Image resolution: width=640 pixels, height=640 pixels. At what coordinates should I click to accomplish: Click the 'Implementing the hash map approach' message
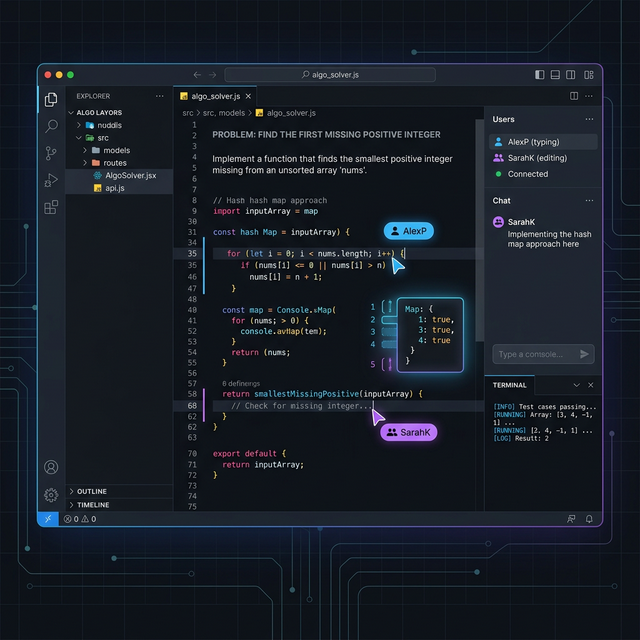(x=549, y=239)
